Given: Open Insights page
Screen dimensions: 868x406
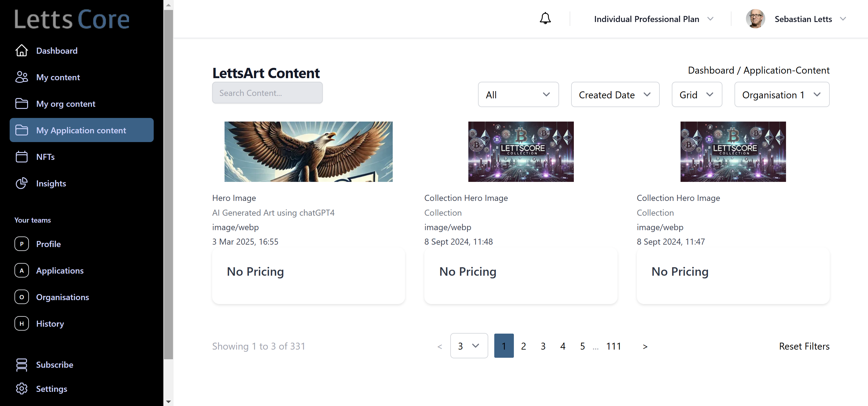Looking at the screenshot, I should 82,183.
